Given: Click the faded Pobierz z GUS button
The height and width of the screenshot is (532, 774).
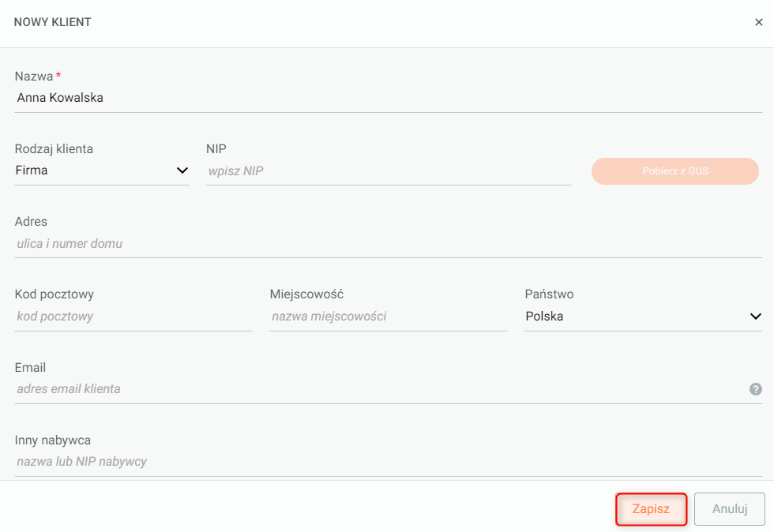Looking at the screenshot, I should coord(674,171).
